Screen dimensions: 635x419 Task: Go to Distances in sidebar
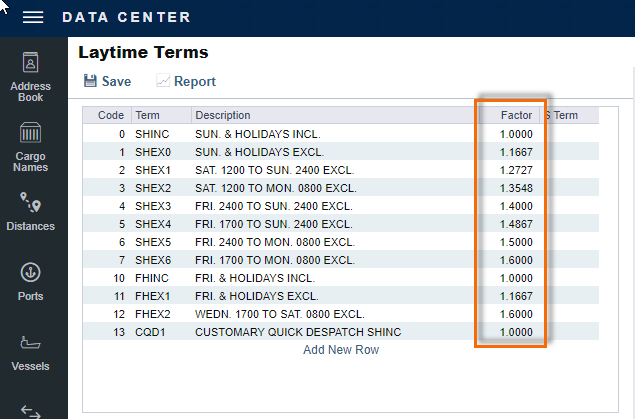[x=30, y=212]
